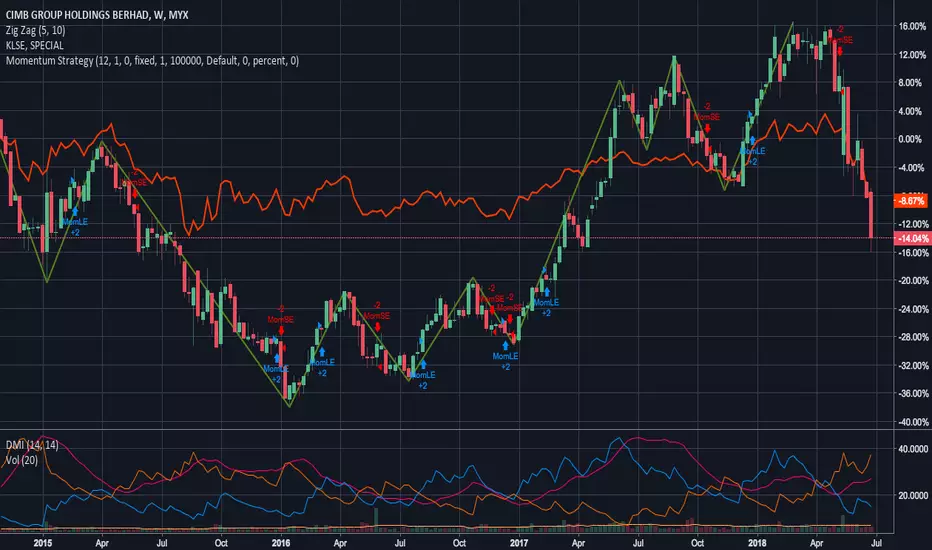Click the CIMB GROUP HOLDINGS BERHAD chart title
This screenshot has width=932, height=550.
(97, 15)
